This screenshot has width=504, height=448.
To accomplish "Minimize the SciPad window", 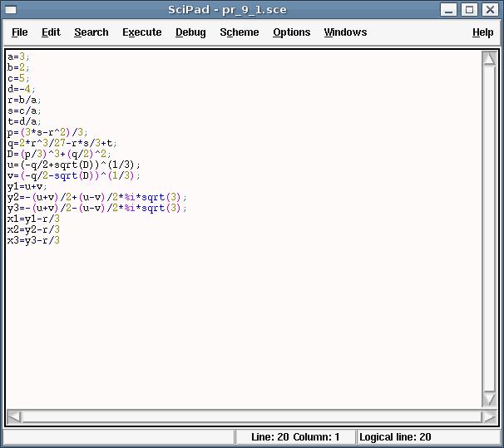I will [x=448, y=10].
